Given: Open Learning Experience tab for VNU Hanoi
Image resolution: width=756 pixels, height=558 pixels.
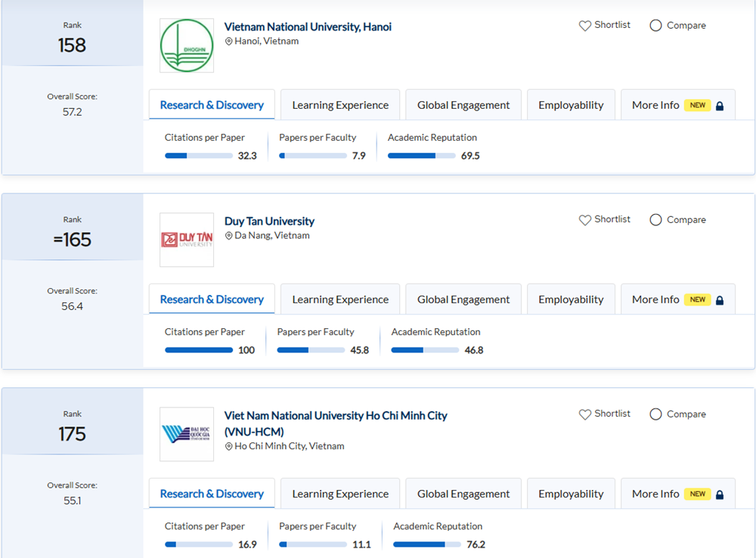Looking at the screenshot, I should (x=340, y=105).
